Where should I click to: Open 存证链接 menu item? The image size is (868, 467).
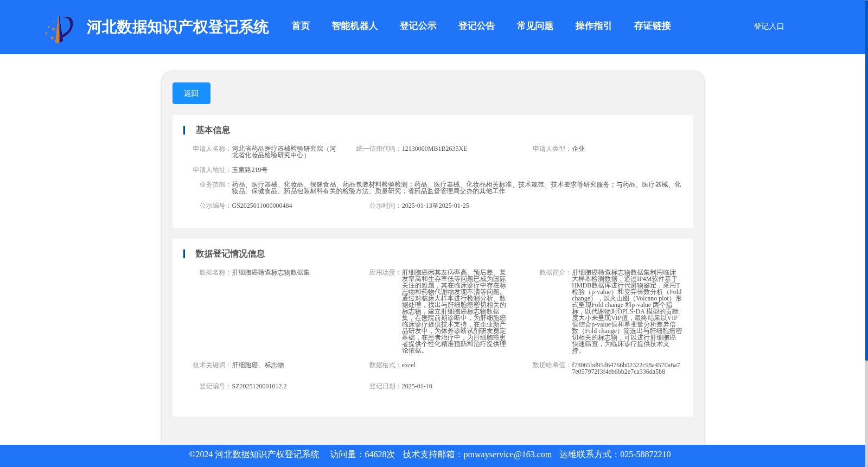652,26
